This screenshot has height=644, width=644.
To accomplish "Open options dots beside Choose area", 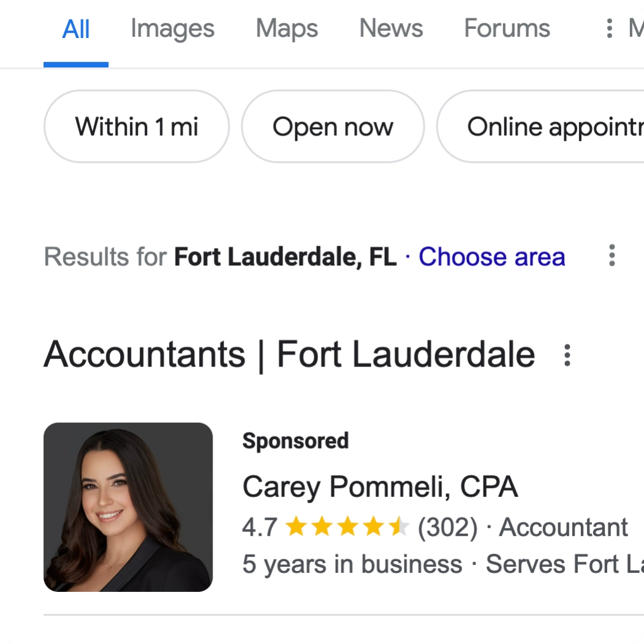I will point(612,256).
